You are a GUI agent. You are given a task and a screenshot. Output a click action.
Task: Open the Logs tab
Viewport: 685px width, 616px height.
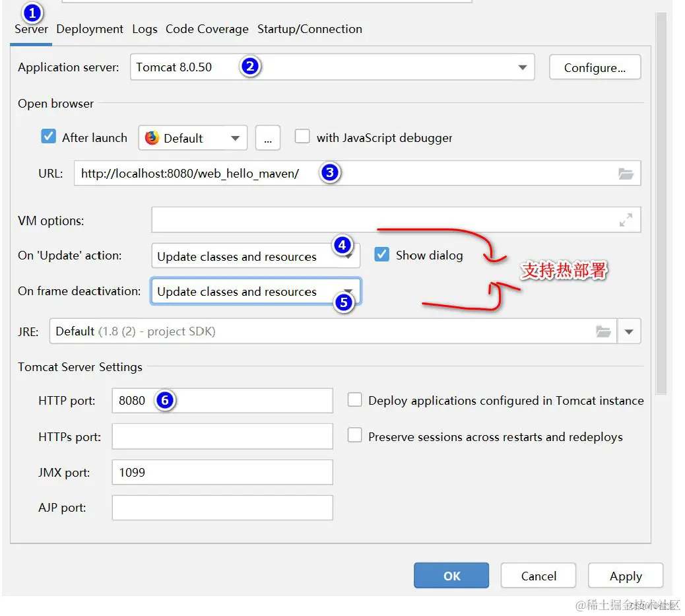[x=145, y=29]
